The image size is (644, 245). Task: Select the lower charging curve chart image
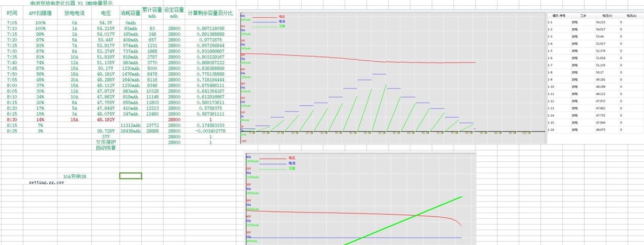tap(360, 199)
